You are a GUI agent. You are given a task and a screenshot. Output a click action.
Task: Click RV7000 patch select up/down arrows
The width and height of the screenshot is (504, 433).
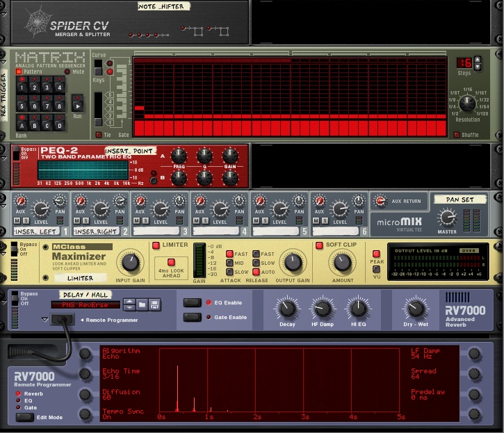(129, 304)
